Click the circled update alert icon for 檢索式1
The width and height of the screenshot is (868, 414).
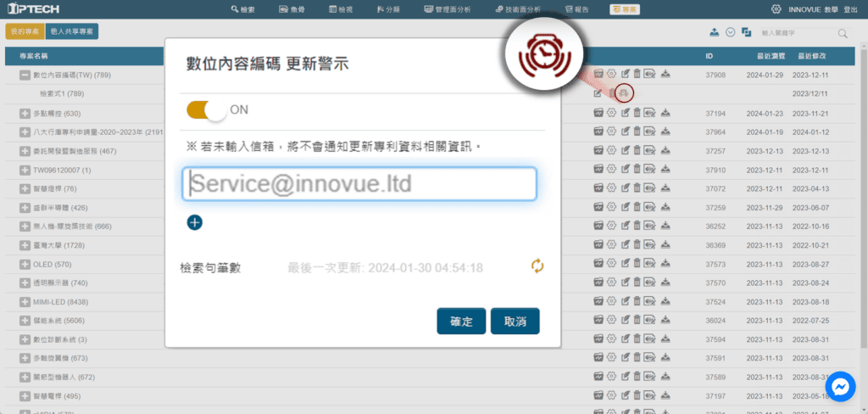(x=625, y=92)
